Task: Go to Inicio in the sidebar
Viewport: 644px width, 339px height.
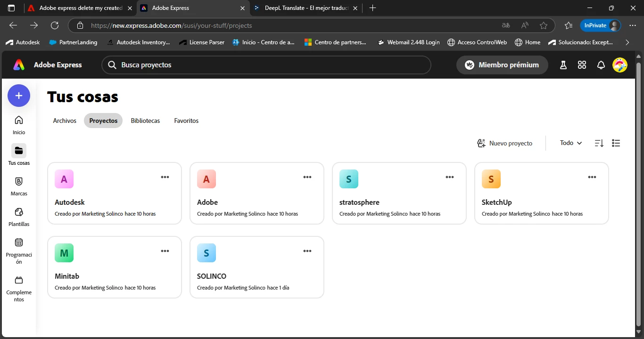Action: coord(19,125)
